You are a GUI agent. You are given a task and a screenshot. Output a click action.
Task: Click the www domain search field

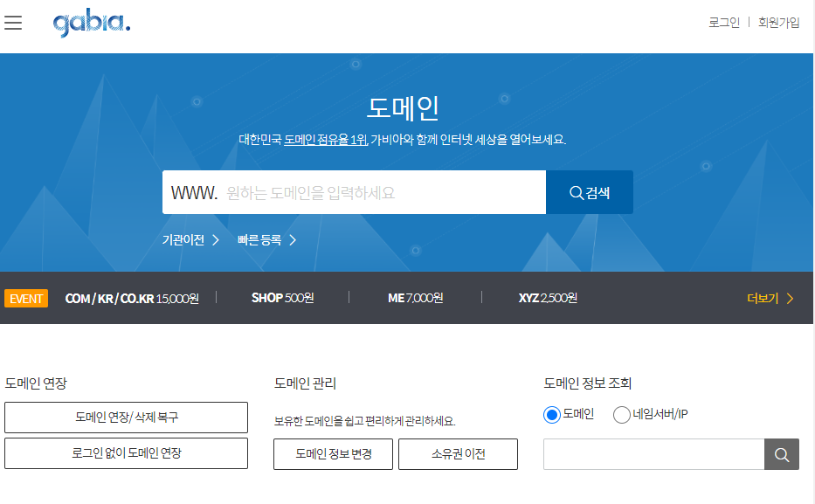point(354,192)
